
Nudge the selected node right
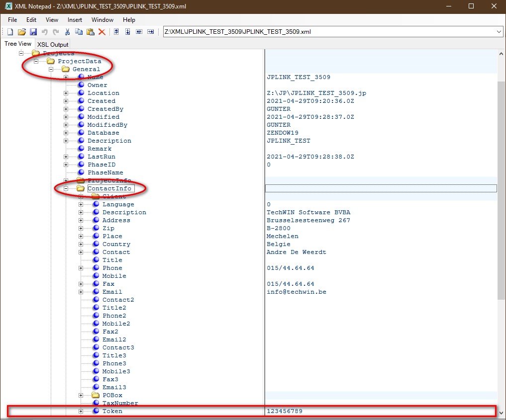(151, 32)
